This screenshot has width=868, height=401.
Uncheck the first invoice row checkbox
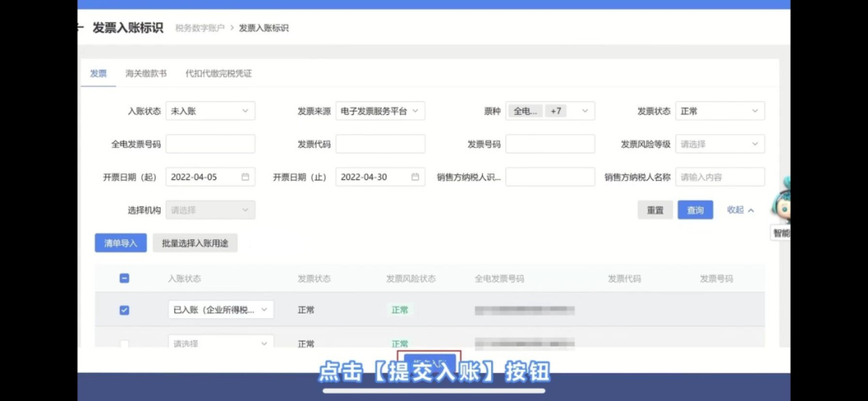click(x=125, y=310)
